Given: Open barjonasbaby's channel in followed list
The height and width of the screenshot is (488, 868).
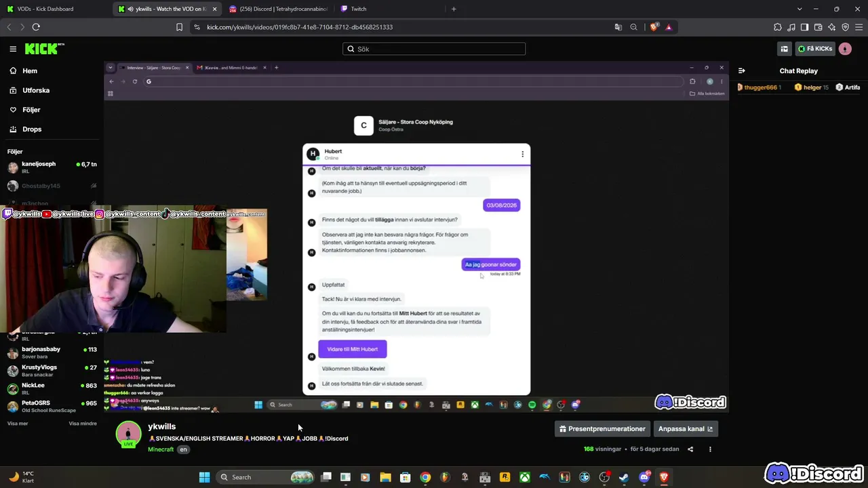Looking at the screenshot, I should 52,353.
